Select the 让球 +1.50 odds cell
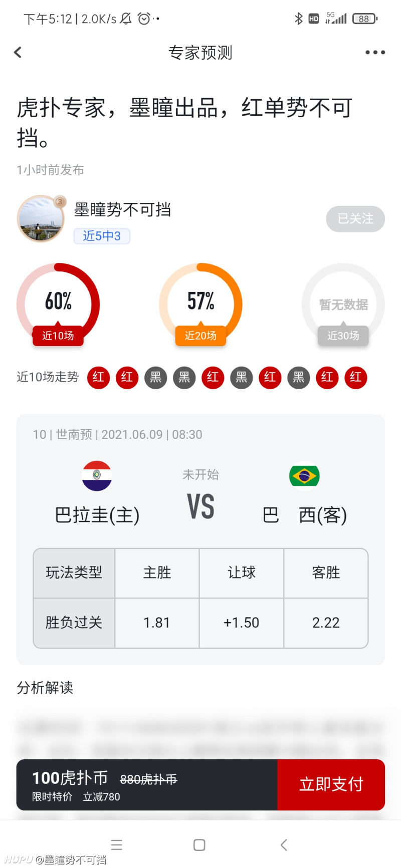Image resolution: width=401 pixels, height=868 pixels. click(242, 623)
